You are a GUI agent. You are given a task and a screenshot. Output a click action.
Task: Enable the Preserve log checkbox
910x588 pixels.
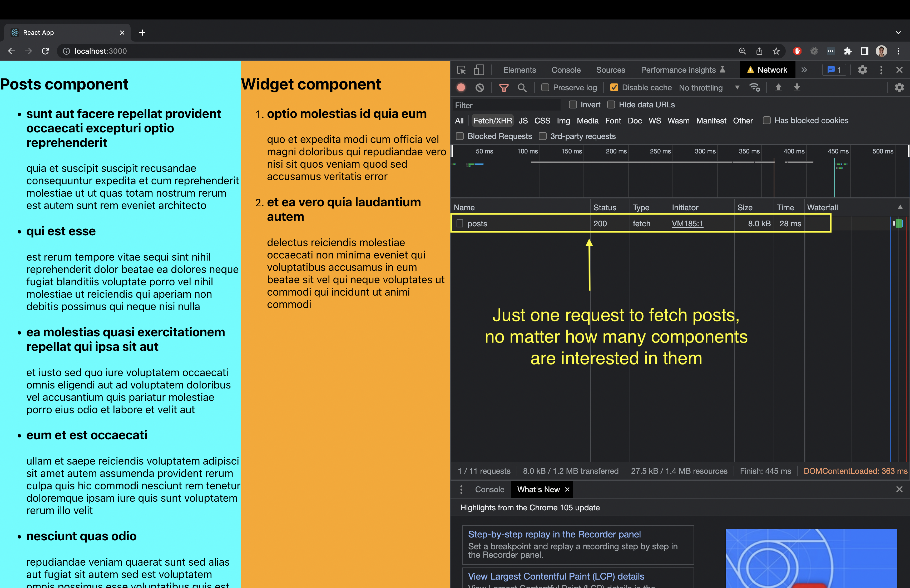coord(545,87)
